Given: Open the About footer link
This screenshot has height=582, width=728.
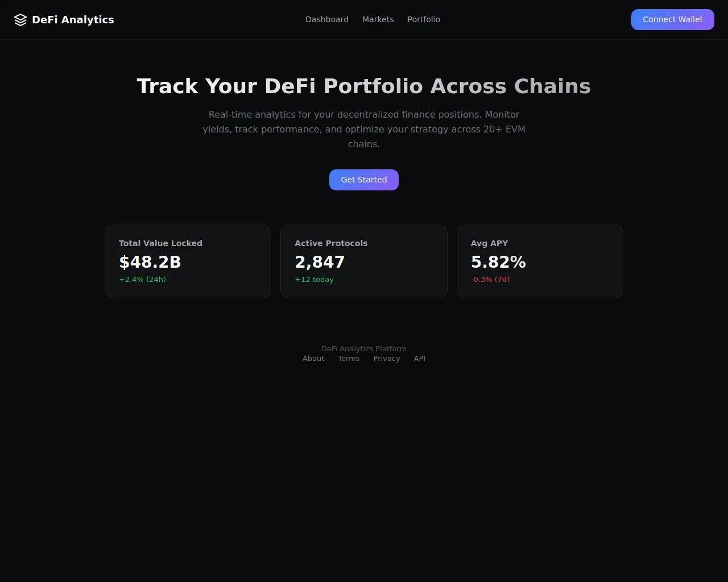Looking at the screenshot, I should tap(313, 359).
